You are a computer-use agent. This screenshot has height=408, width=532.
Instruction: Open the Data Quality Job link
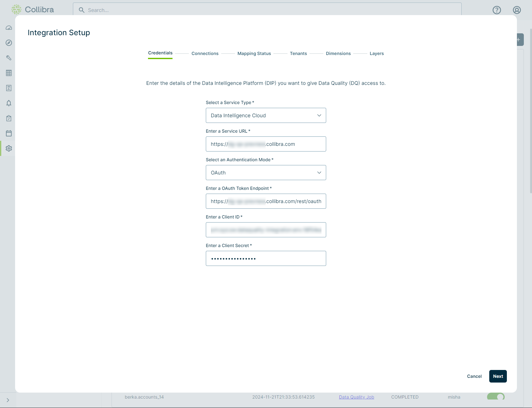pyautogui.click(x=356, y=397)
